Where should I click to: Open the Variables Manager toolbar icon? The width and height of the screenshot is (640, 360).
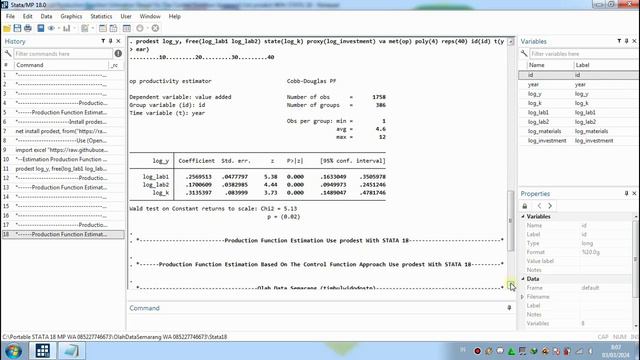click(127, 28)
